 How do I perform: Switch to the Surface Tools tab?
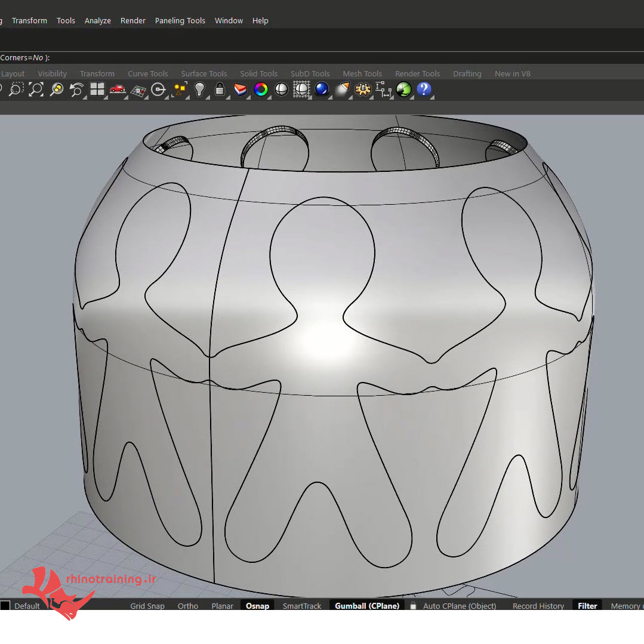[x=204, y=74]
